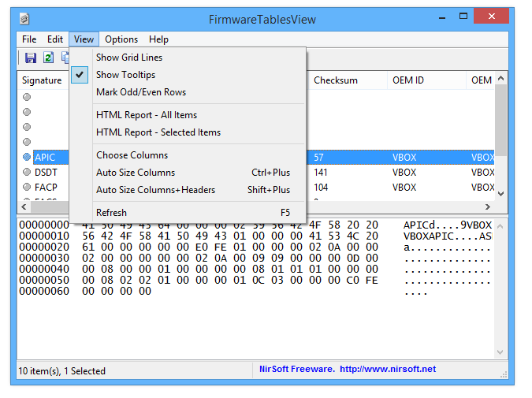Click the Refresh toolbar icon

tap(49, 58)
